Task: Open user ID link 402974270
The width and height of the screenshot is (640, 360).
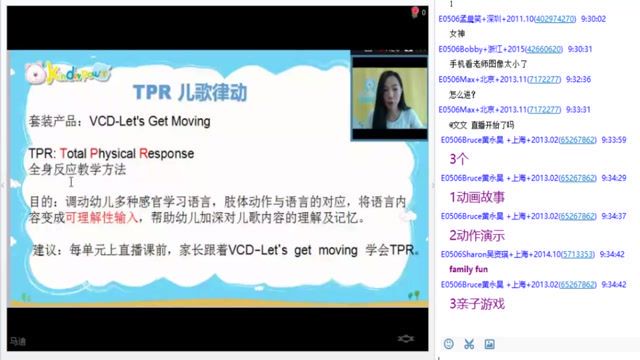Action: tap(555, 19)
